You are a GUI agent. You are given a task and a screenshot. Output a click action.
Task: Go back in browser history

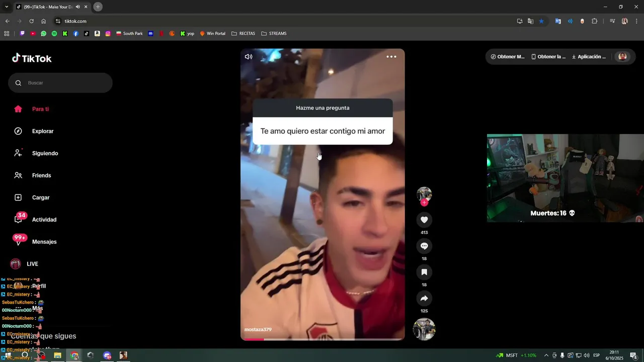coord(7,21)
